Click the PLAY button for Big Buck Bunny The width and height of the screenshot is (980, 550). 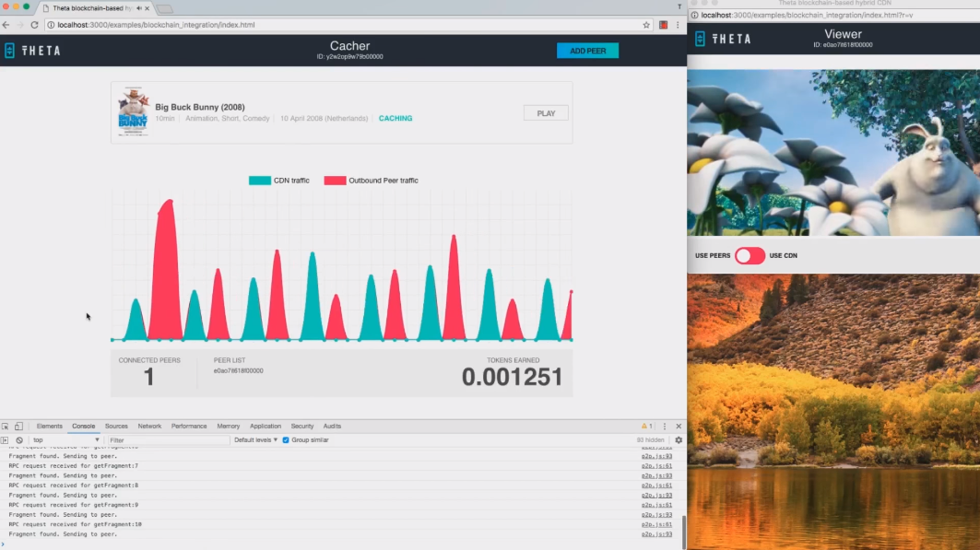point(546,113)
